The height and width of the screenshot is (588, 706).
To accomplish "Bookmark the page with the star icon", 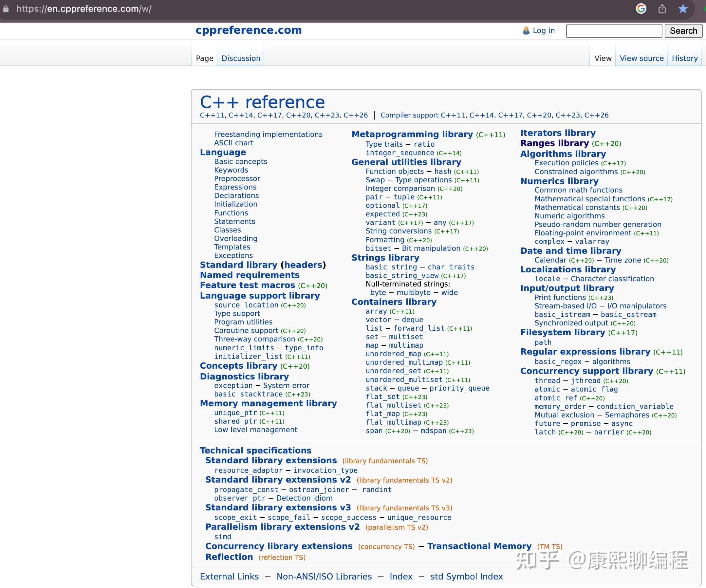I will tap(683, 9).
